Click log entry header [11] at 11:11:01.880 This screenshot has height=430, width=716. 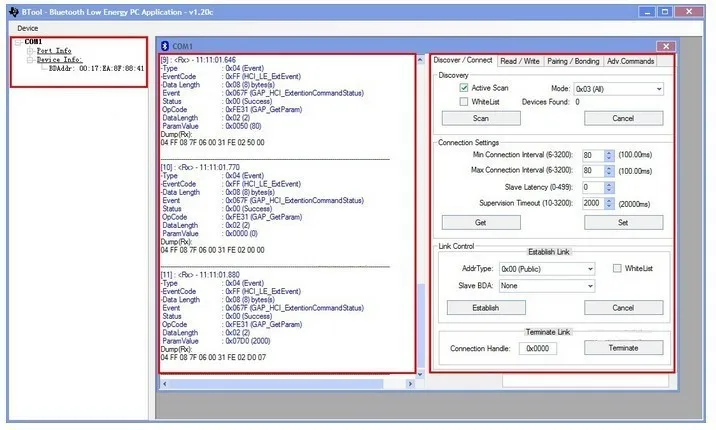tap(200, 275)
